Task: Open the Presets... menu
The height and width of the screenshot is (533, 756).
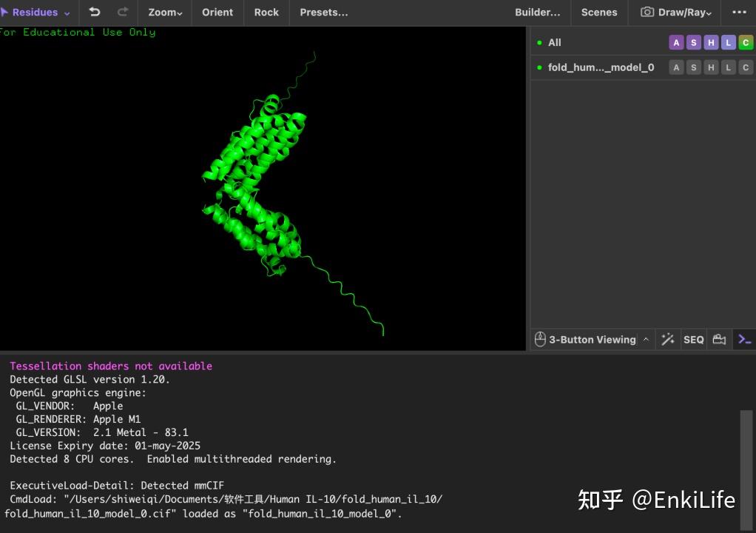Action: 323,12
